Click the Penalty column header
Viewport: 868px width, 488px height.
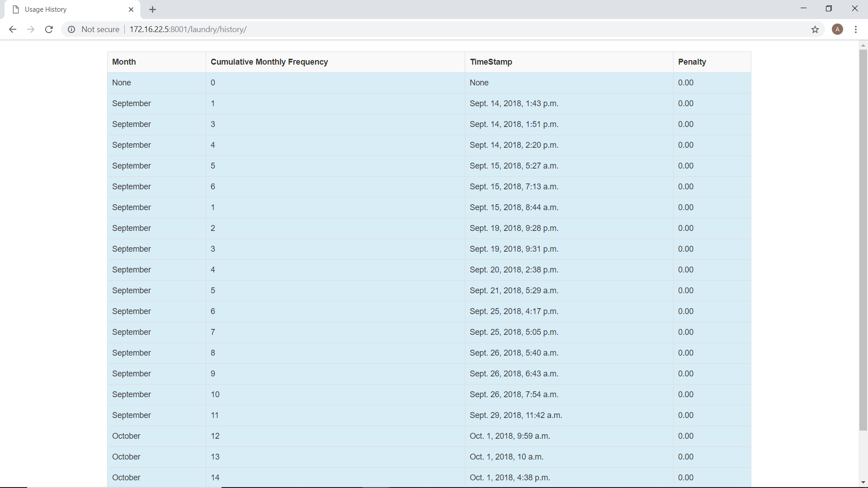(x=692, y=62)
